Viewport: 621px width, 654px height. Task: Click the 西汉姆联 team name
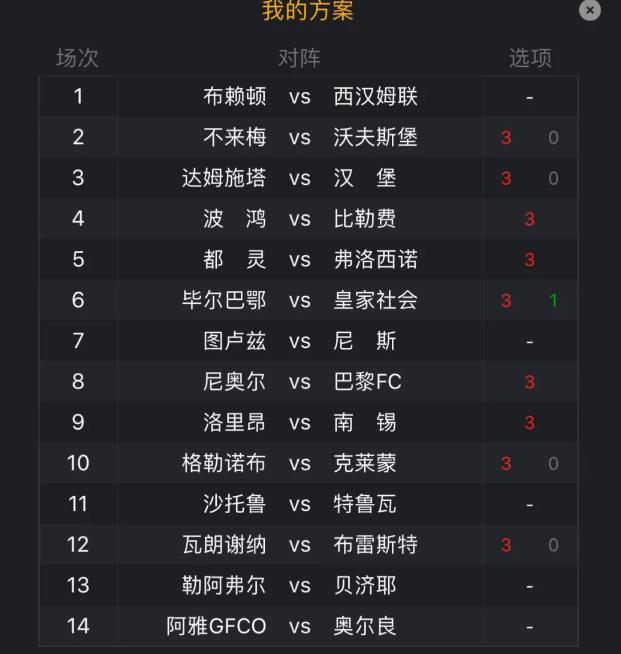click(x=375, y=97)
